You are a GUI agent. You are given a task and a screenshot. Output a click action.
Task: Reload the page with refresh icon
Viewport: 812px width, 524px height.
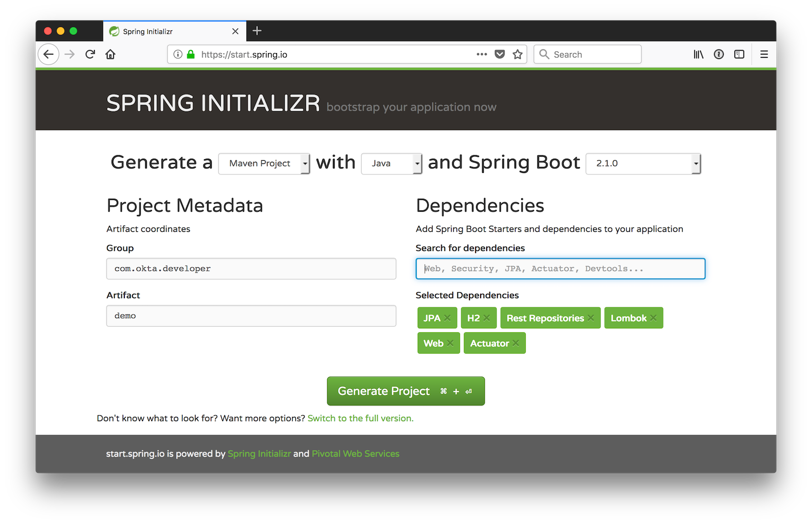90,54
